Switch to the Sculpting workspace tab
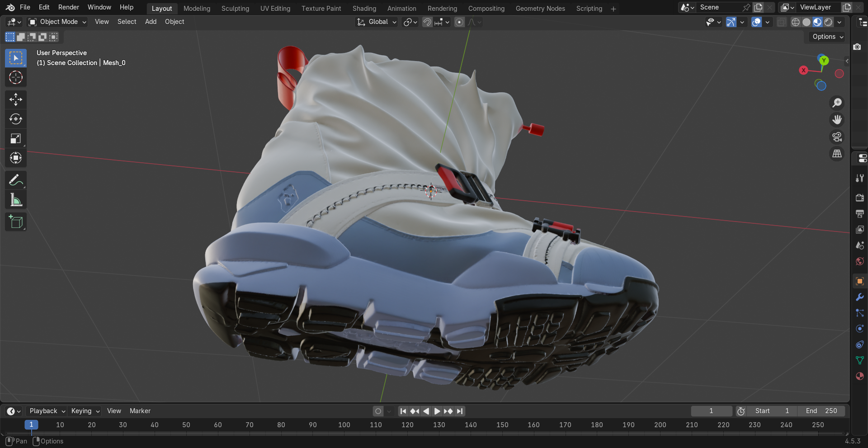This screenshot has width=868, height=448. [x=235, y=8]
